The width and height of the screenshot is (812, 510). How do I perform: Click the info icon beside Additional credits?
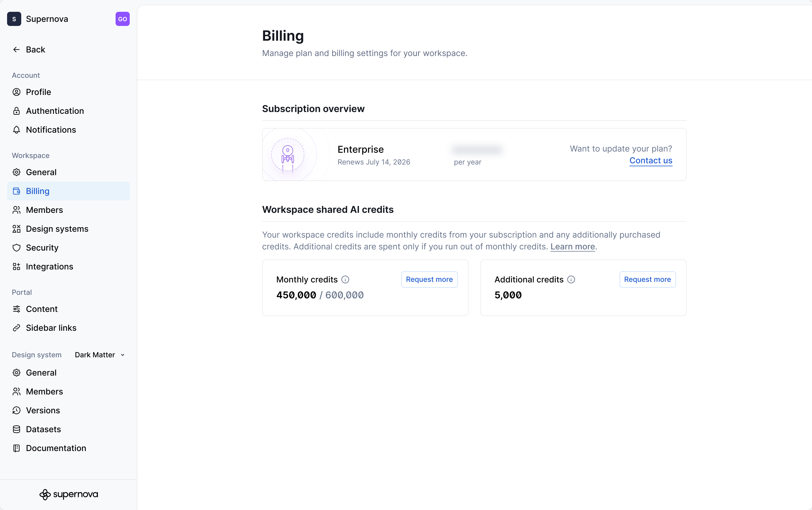pos(571,279)
